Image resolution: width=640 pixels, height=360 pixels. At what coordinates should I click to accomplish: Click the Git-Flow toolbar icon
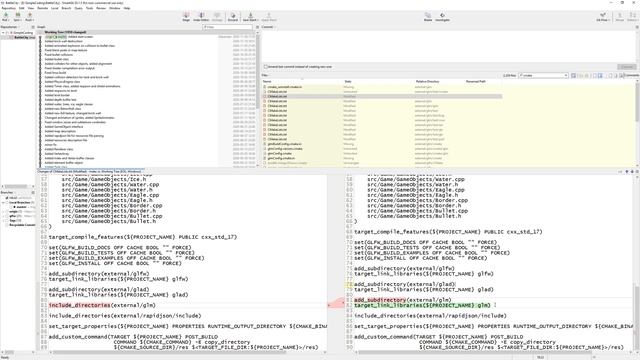click(602, 16)
